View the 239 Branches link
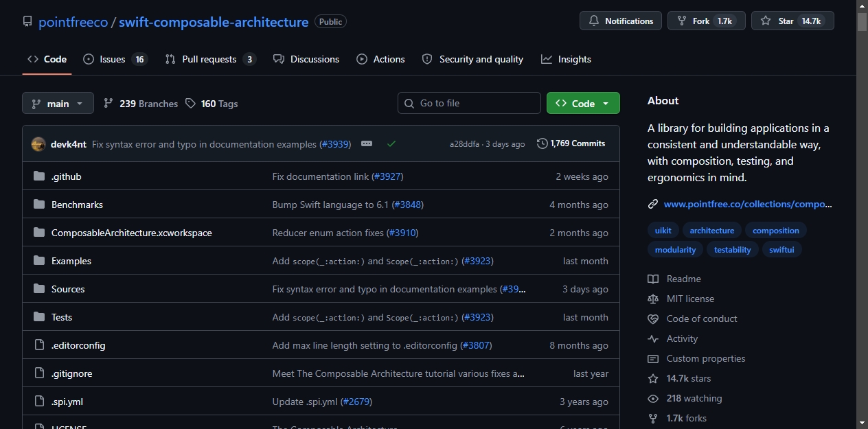868x429 pixels. (141, 104)
